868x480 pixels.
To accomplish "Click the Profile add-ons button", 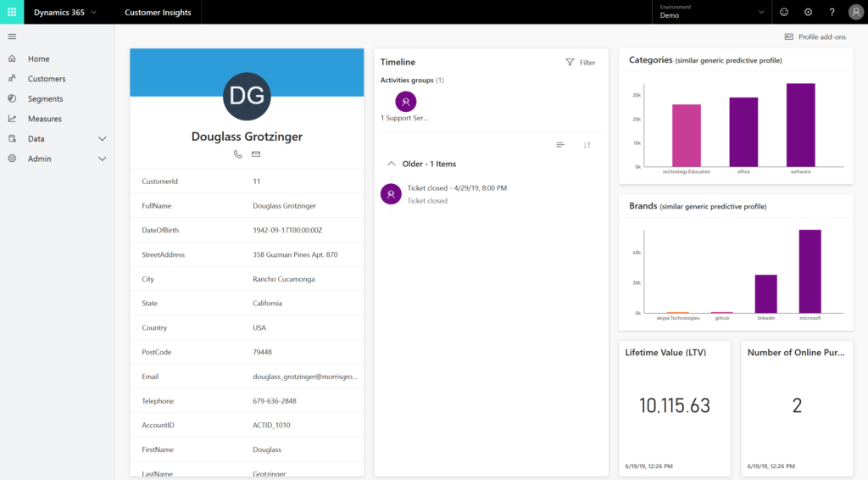I will [x=815, y=36].
